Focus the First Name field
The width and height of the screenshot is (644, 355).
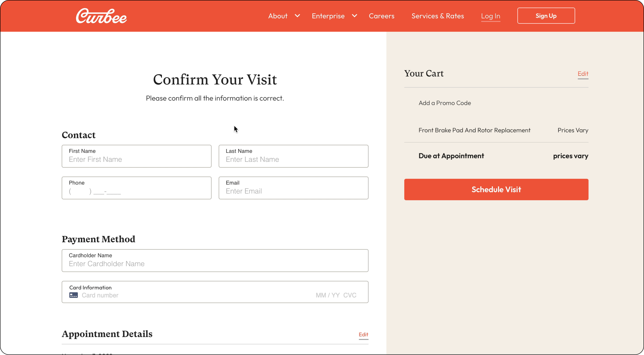[x=136, y=156]
